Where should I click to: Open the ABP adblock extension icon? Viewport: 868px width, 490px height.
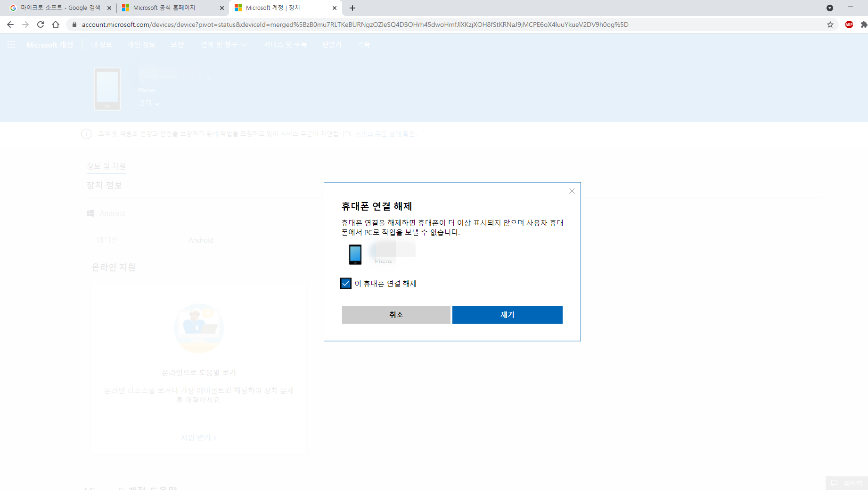pyautogui.click(x=849, y=24)
